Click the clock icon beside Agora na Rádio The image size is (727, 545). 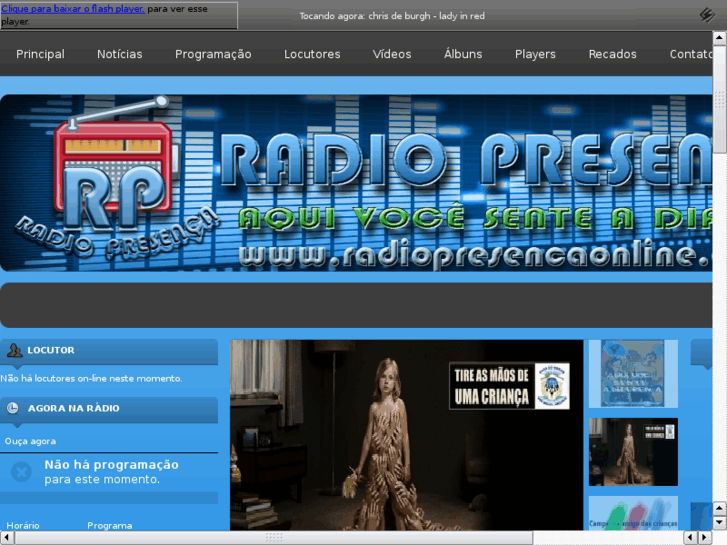coord(13,408)
